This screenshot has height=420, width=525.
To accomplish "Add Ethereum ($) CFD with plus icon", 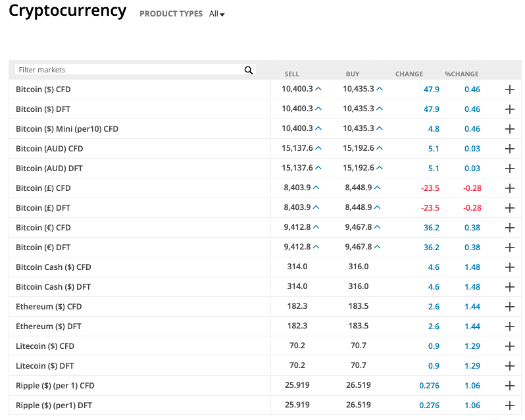I will 510,307.
